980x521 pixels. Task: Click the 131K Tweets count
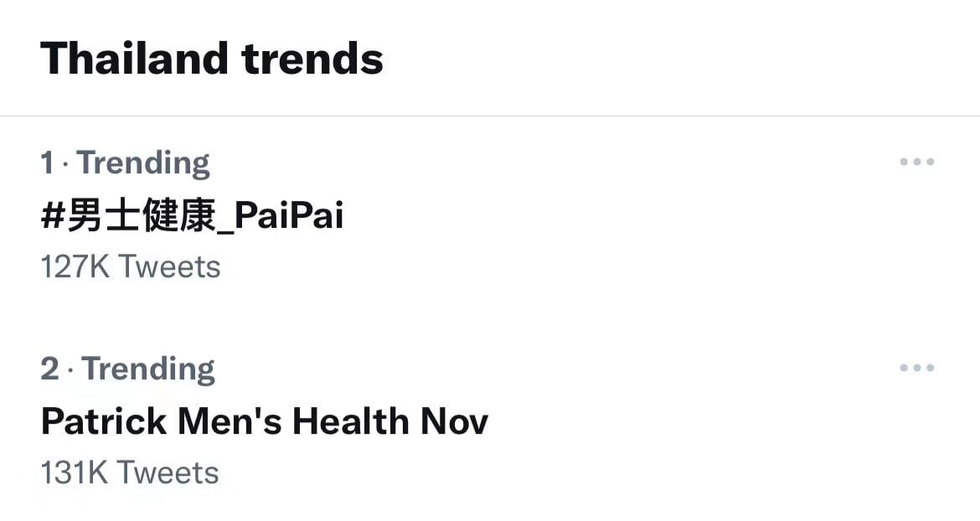pyautogui.click(x=130, y=473)
